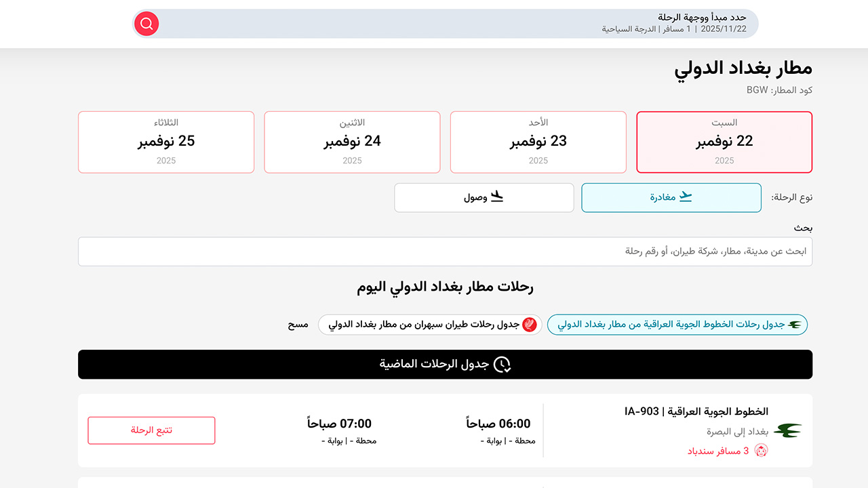The width and height of the screenshot is (868, 488).
Task: Filter by Iraqi Airways flights schedule chip
Action: click(x=677, y=325)
